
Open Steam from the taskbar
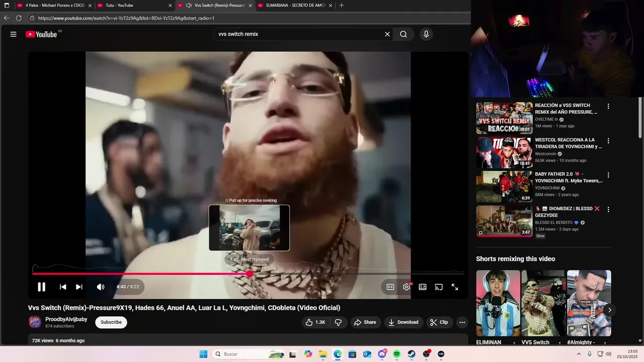[411, 354]
